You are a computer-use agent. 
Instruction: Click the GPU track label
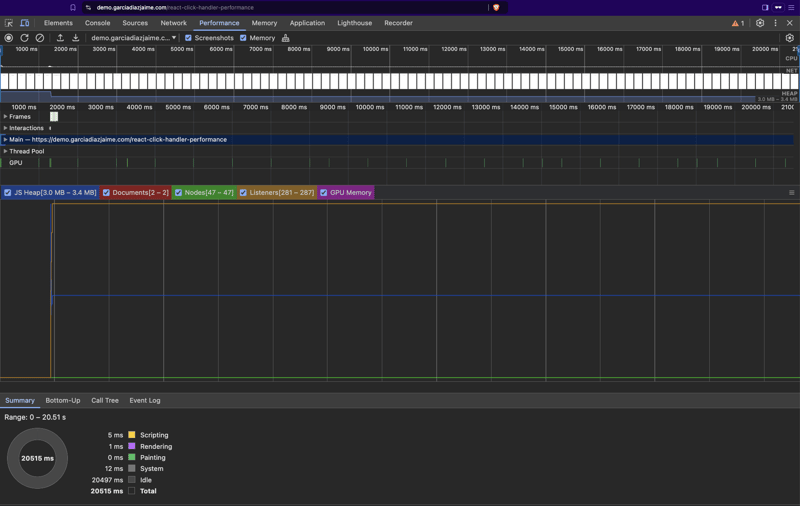pos(16,163)
